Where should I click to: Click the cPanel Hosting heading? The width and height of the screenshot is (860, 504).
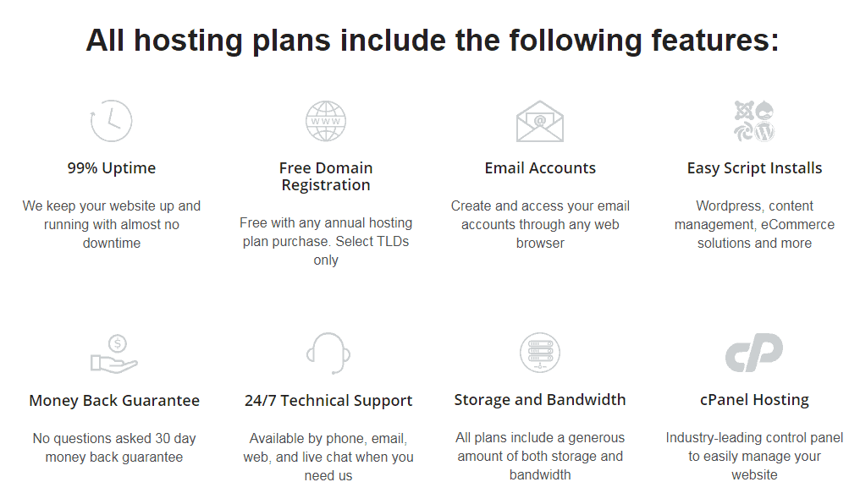pos(754,401)
